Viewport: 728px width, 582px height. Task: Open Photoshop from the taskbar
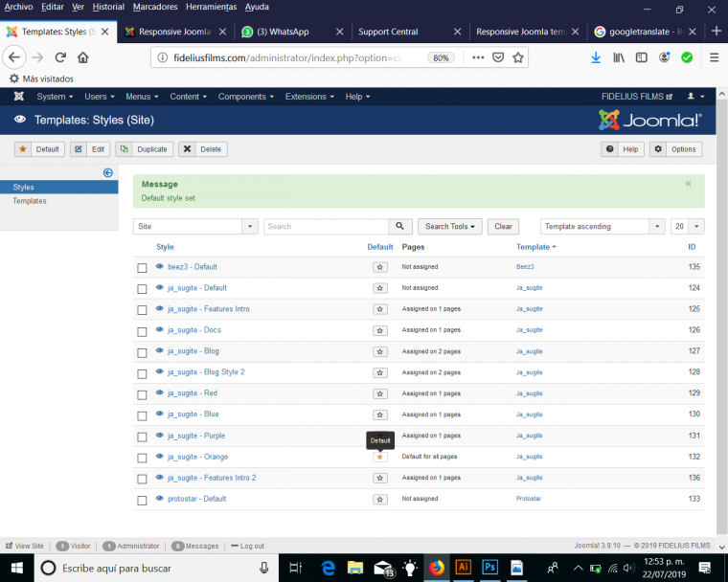pos(489,568)
